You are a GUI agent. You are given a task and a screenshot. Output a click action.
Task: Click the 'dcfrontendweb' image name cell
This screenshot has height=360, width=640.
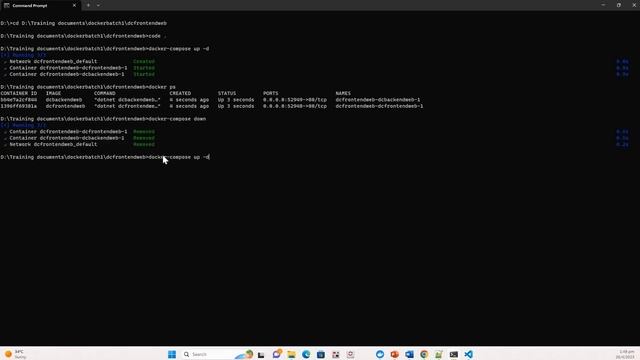(x=66, y=106)
